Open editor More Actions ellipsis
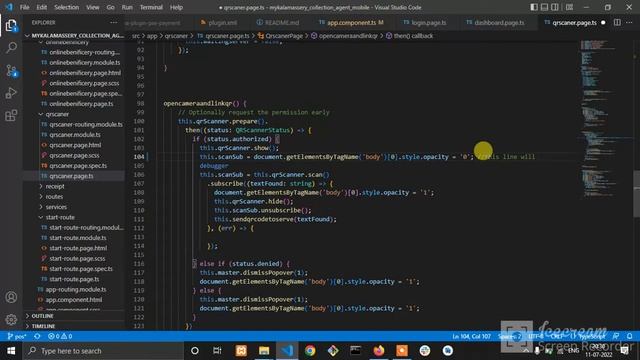 pyautogui.click(x=629, y=22)
